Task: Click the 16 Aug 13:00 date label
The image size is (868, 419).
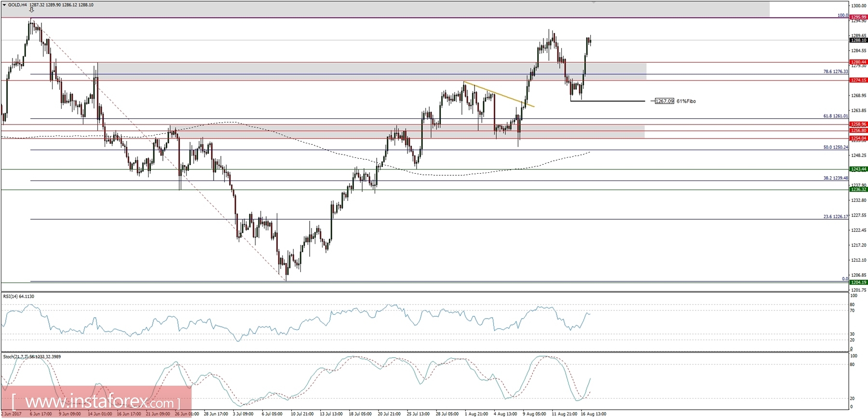Action: (x=593, y=414)
